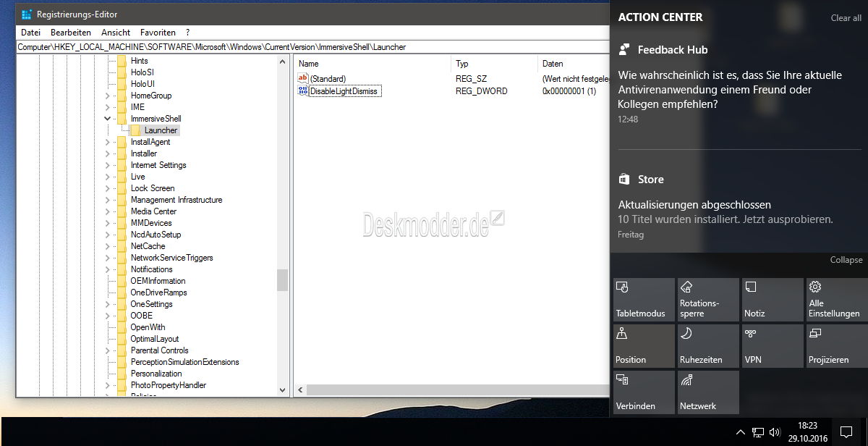This screenshot has height=446, width=868.
Task: Select the OneDriveRamps folder icon
Action: 122,293
